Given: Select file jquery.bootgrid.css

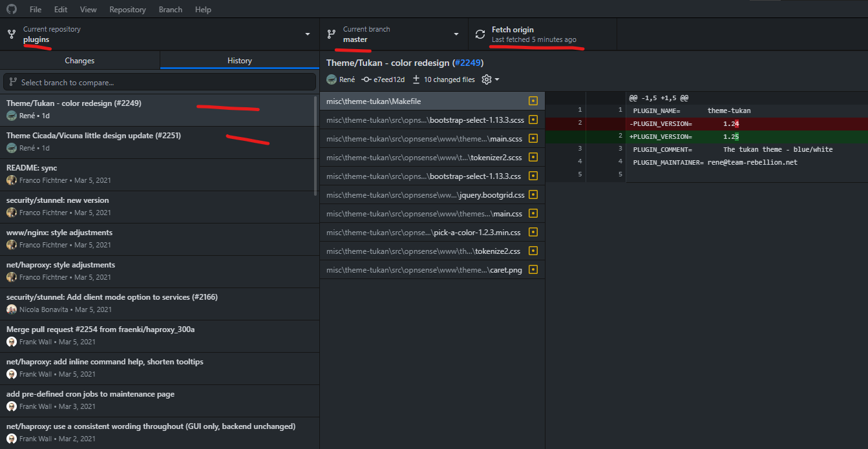Looking at the screenshot, I should [x=432, y=194].
